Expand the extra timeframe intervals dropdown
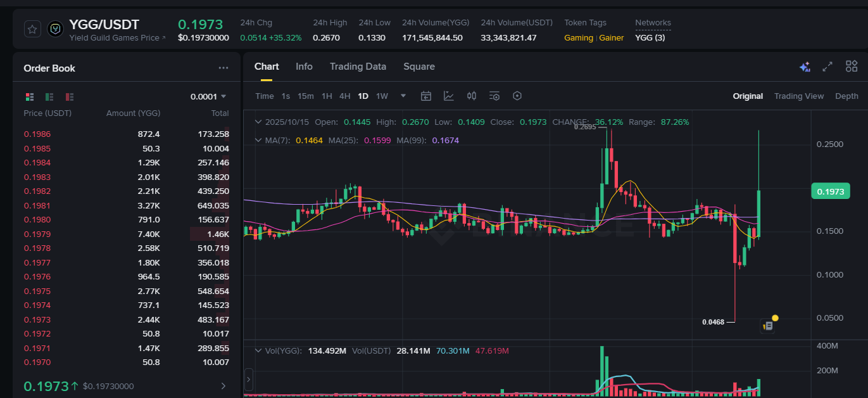Image resolution: width=868 pixels, height=398 pixels. tap(403, 96)
